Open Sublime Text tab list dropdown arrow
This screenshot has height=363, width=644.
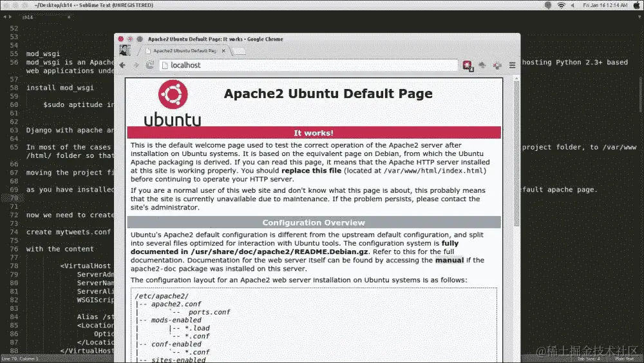click(x=639, y=17)
